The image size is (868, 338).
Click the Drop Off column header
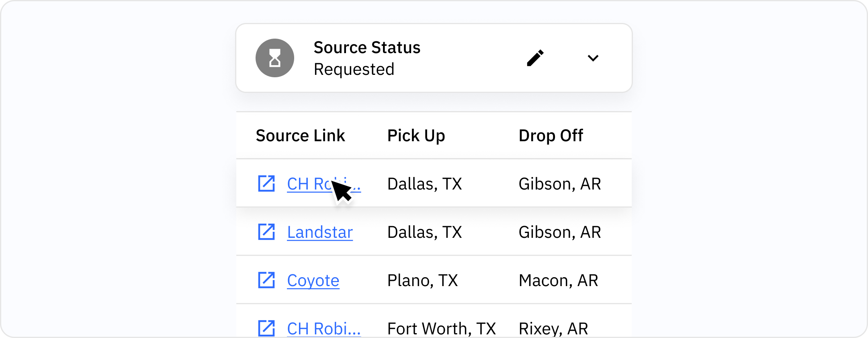551,136
